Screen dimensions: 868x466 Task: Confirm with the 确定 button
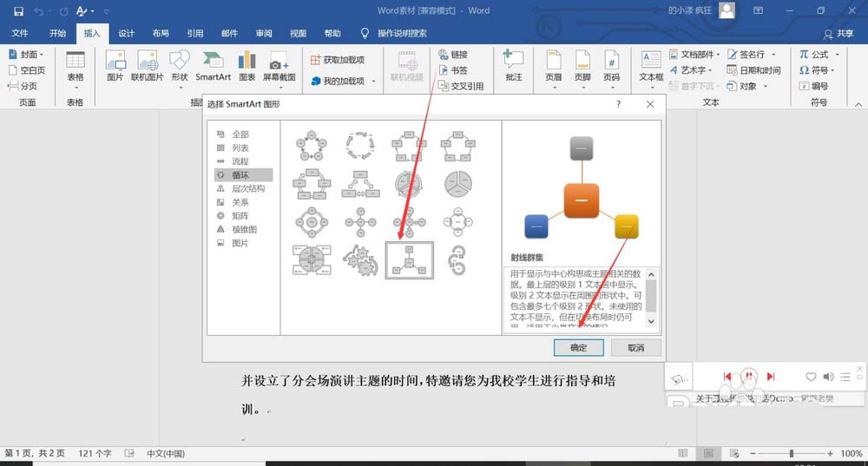pyautogui.click(x=578, y=348)
